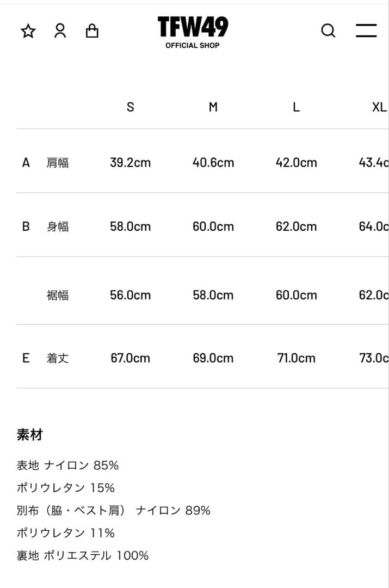Click the 裾幅 row label
The width and height of the screenshot is (389, 588).
(x=58, y=295)
